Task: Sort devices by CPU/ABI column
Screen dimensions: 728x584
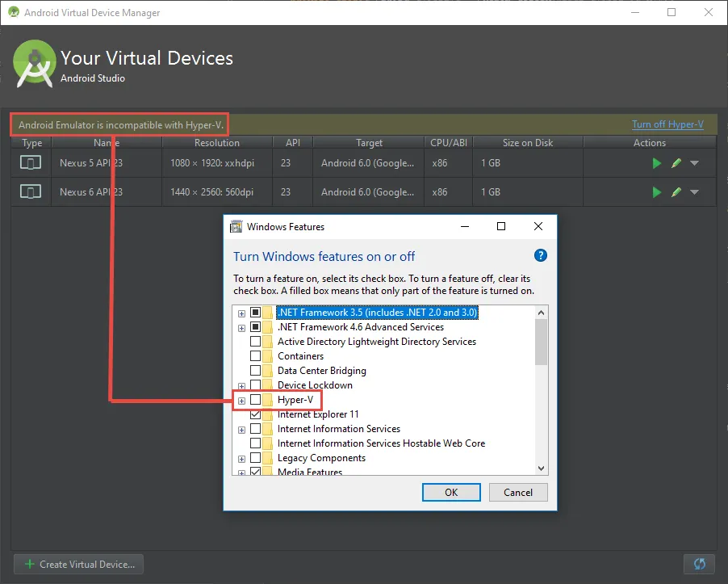Action: pyautogui.click(x=449, y=143)
